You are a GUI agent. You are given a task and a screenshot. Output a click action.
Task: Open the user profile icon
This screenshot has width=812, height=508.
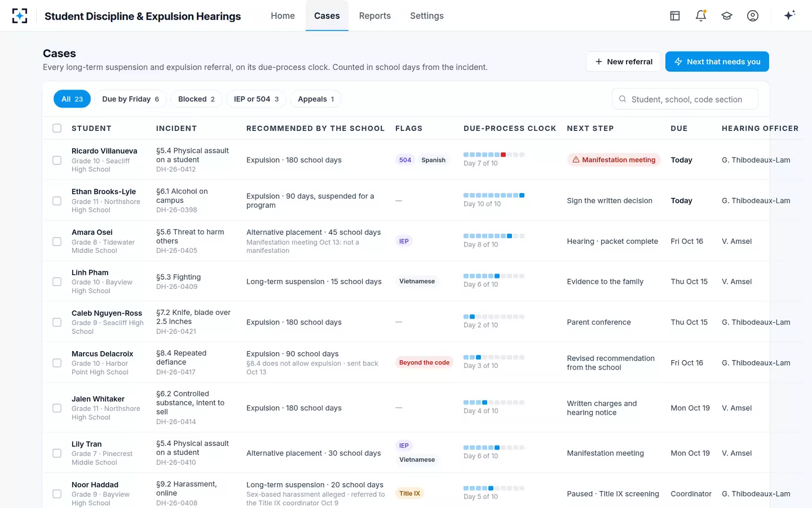[x=753, y=16]
